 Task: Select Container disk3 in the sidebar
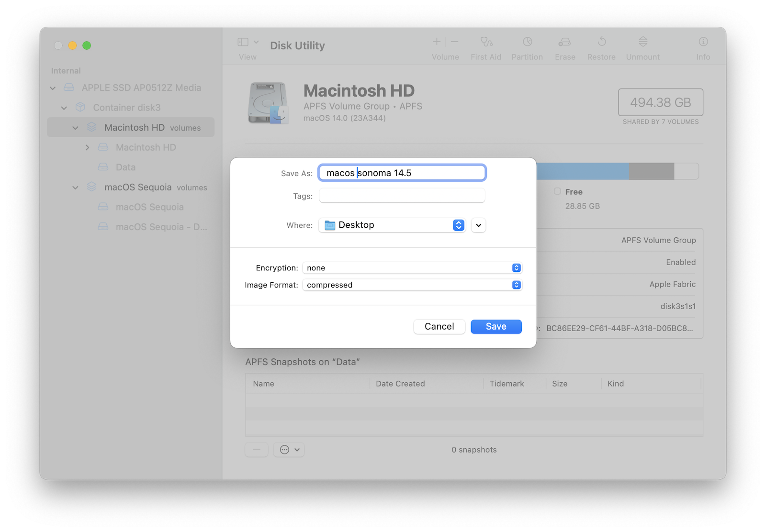pos(130,108)
